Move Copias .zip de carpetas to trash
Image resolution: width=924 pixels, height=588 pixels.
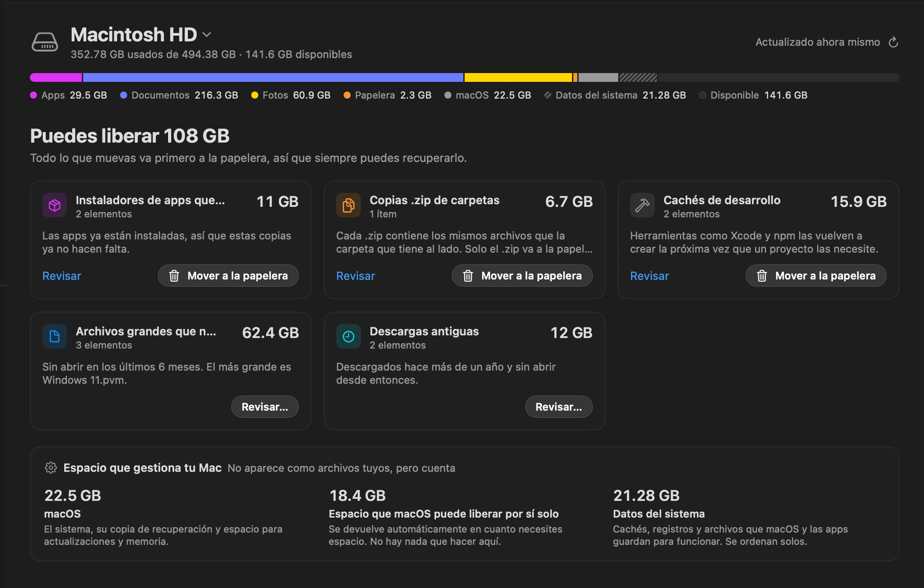point(522,276)
